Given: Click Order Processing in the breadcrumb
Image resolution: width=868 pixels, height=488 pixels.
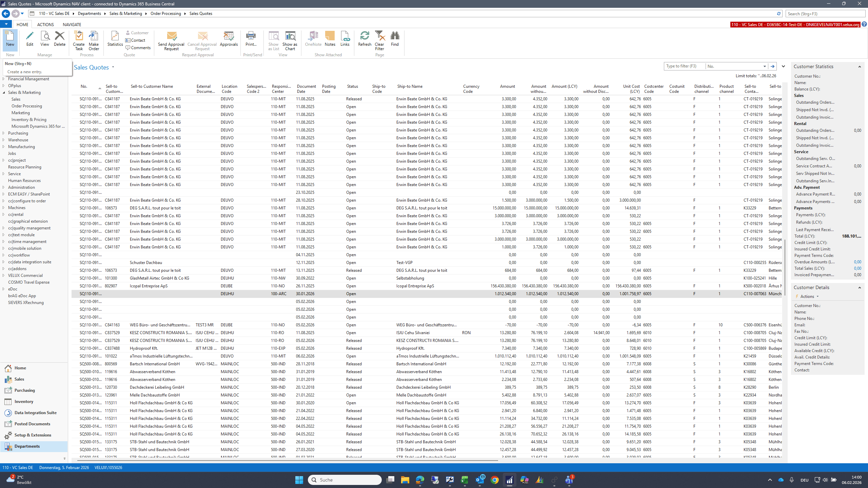Looking at the screenshot, I should tap(166, 14).
